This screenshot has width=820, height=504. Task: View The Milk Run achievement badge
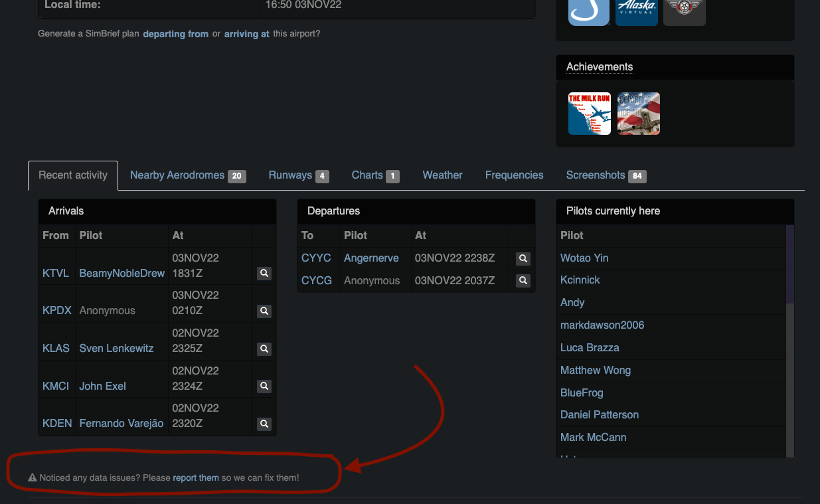tap(589, 114)
